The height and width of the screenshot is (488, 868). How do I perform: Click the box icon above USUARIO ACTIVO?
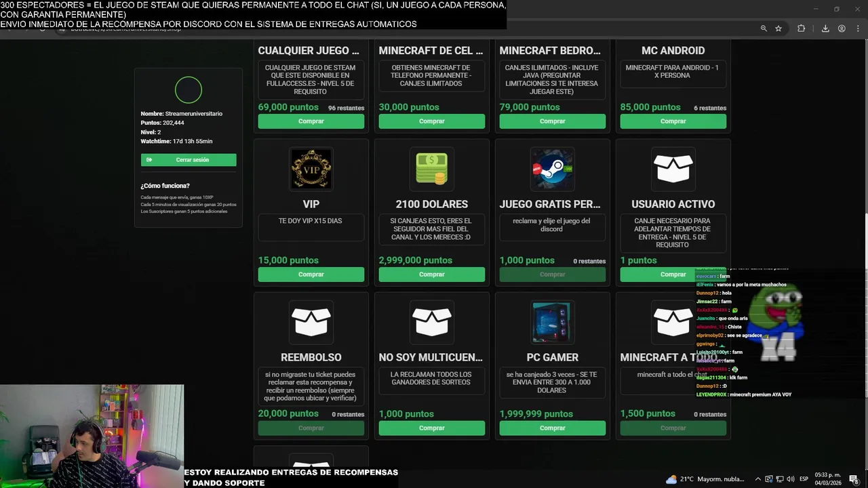pyautogui.click(x=673, y=169)
